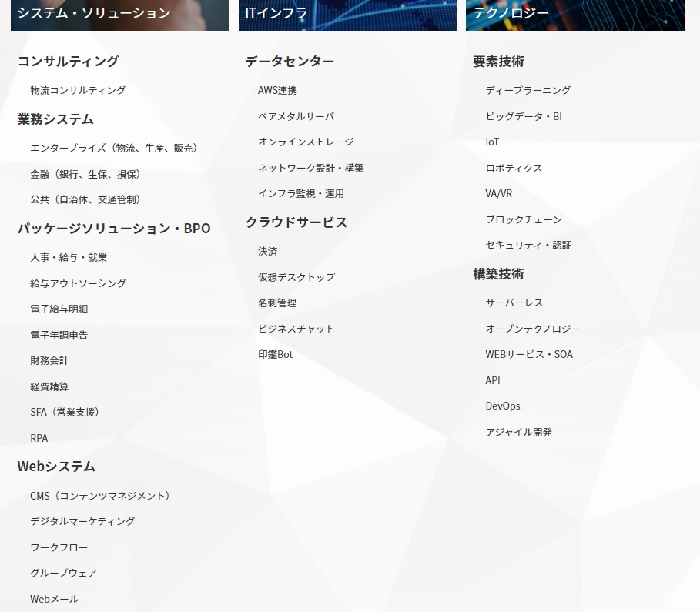Click パッケージソリューション・BPO heading
Viewport: 700px width, 612px height.
coord(114,229)
